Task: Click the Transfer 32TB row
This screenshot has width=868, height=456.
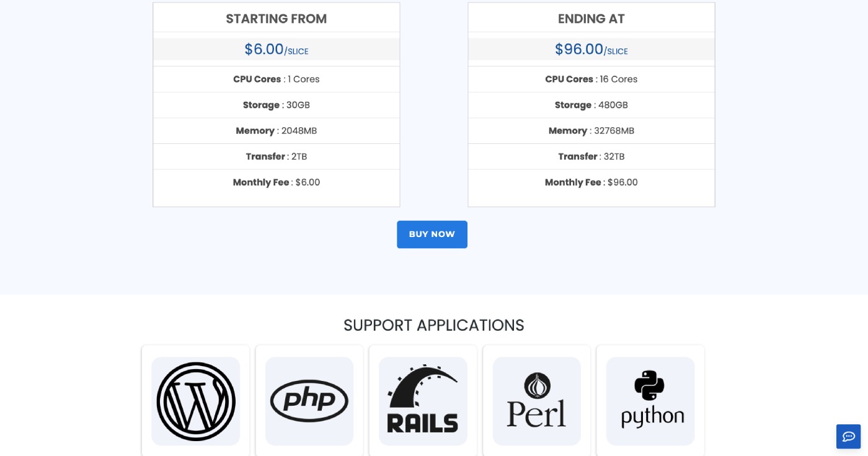Action: tap(591, 156)
